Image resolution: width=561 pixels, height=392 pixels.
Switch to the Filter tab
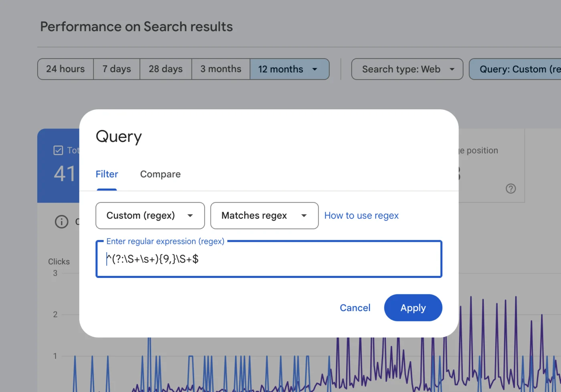(107, 174)
